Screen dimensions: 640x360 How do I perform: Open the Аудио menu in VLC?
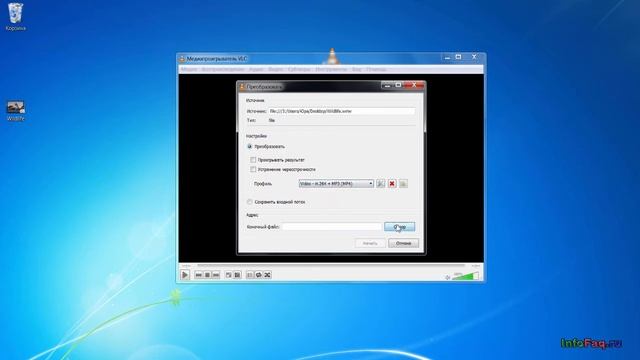tap(256, 69)
